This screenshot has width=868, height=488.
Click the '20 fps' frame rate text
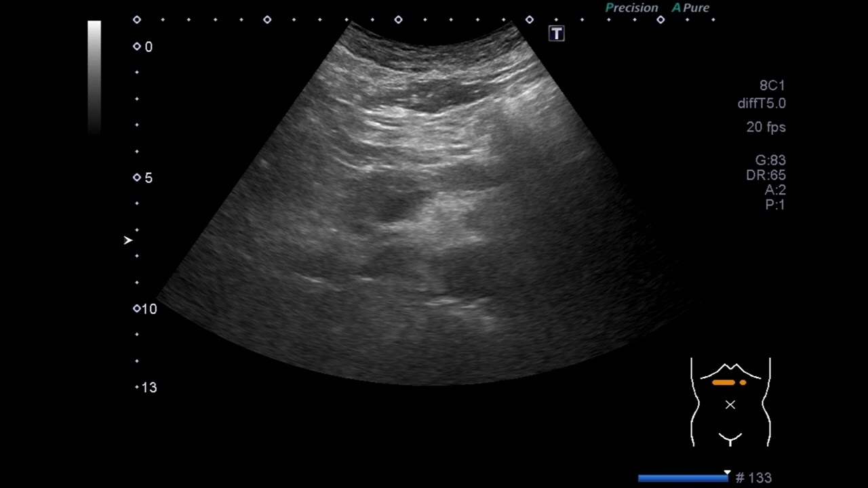(766, 127)
